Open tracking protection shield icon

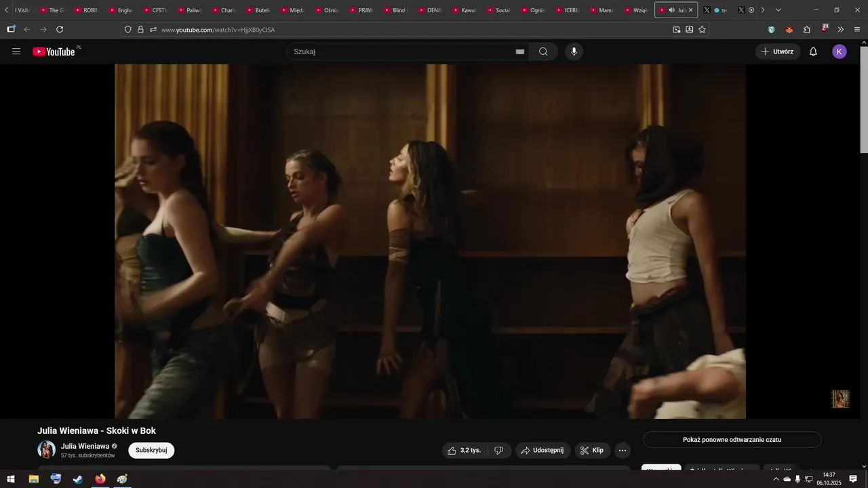point(127,29)
